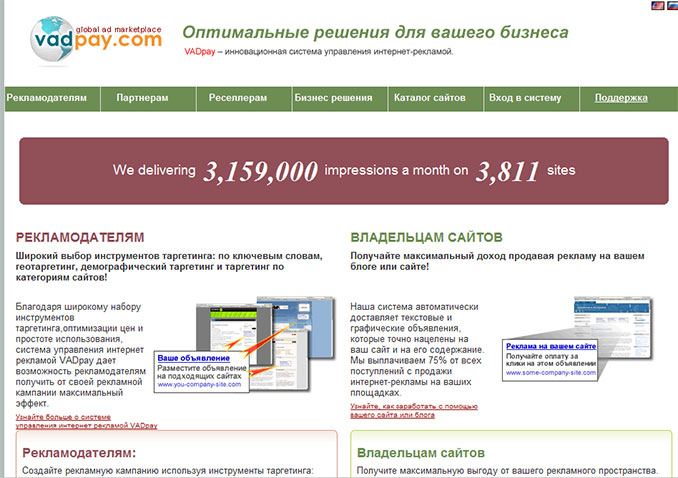Image resolution: width=678 pixels, height=478 pixels.
Task: Open Каталог сайтов from the navigation
Action: [x=429, y=98]
